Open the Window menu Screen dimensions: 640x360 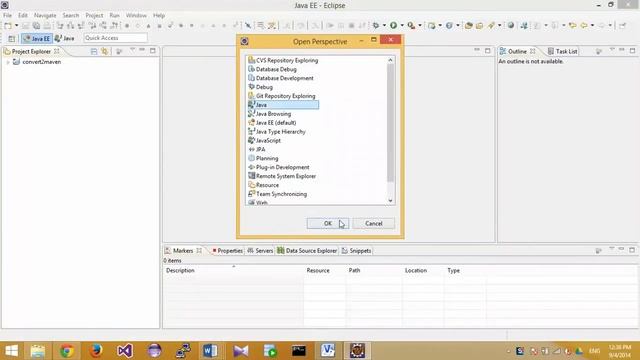click(136, 16)
